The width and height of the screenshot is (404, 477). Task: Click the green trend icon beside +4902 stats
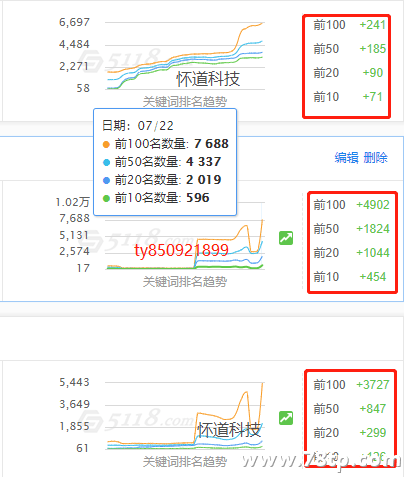click(286, 238)
